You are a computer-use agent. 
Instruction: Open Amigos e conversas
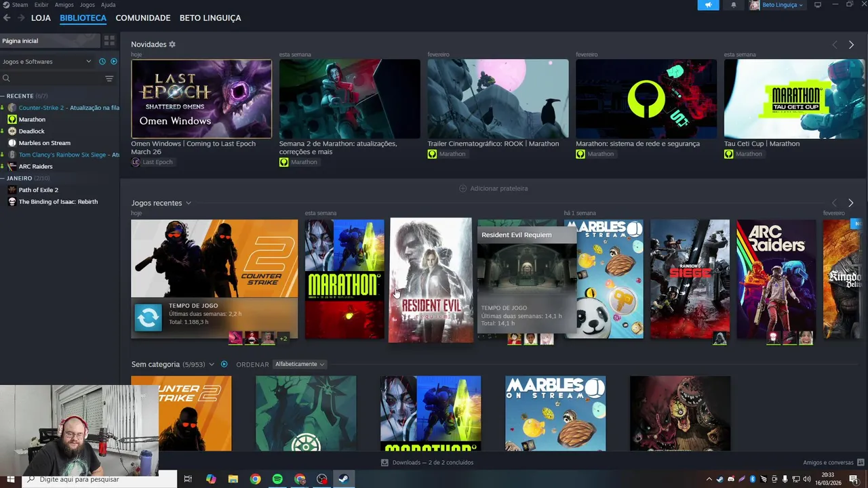(x=828, y=462)
